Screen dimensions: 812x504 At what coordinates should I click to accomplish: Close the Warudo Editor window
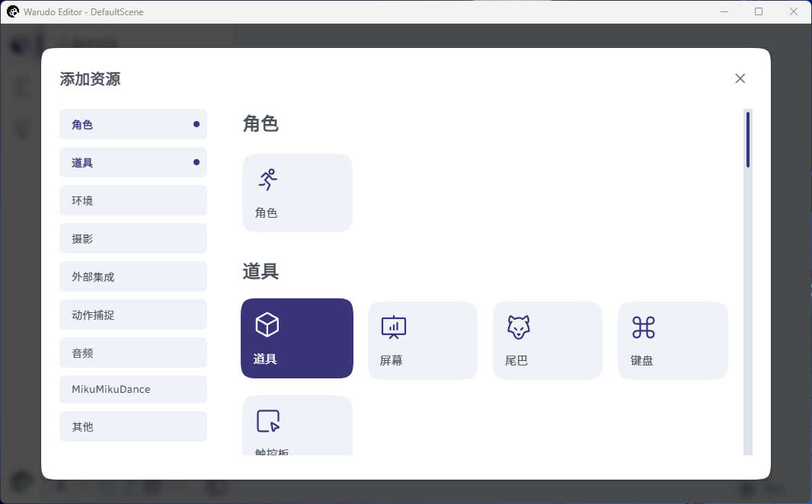tap(794, 11)
